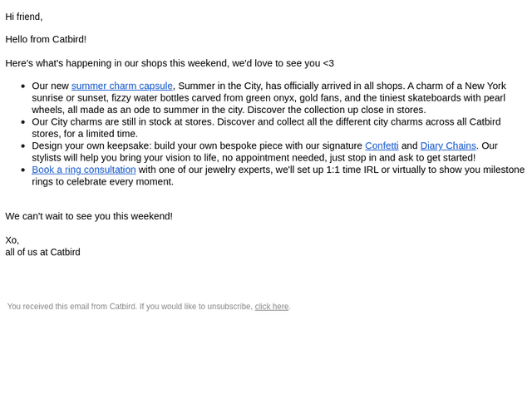Click the bullet point before 'Our City charms'
Screen dimensions: 532x399
click(x=23, y=122)
